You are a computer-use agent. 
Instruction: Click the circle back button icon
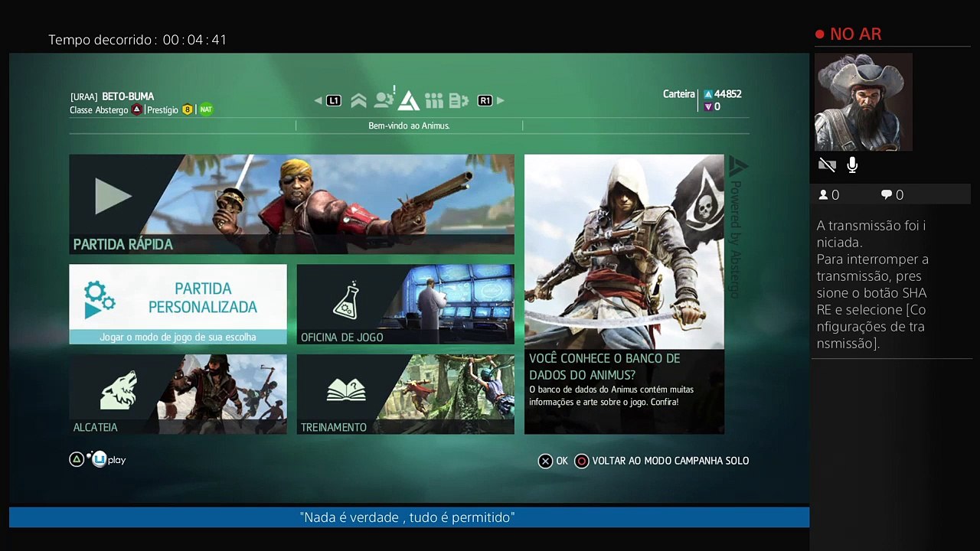582,461
